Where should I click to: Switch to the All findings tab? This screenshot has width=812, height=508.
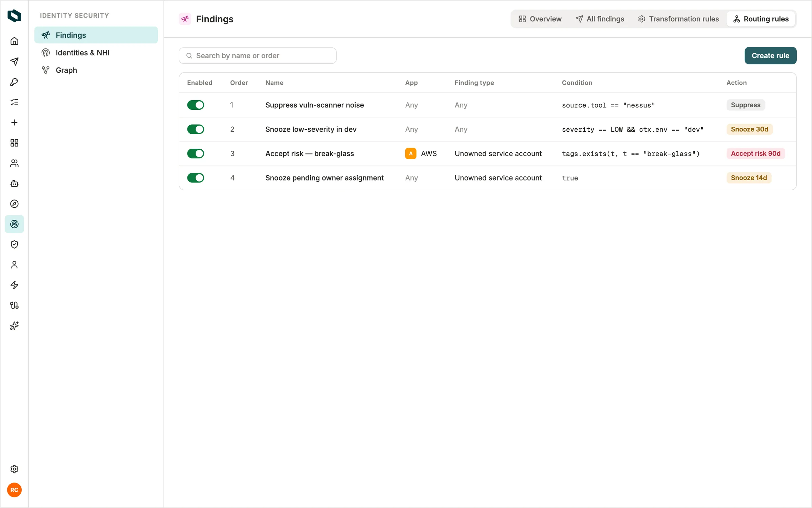[600, 19]
